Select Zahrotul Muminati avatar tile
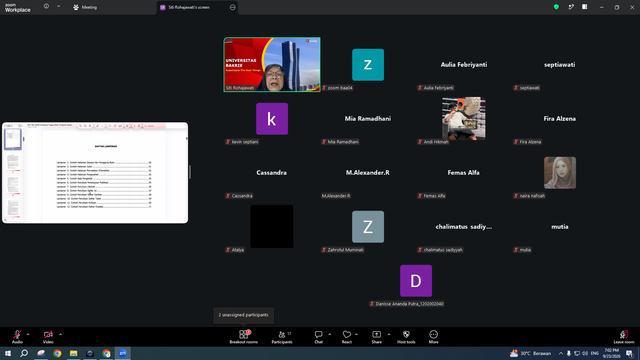 368,227
